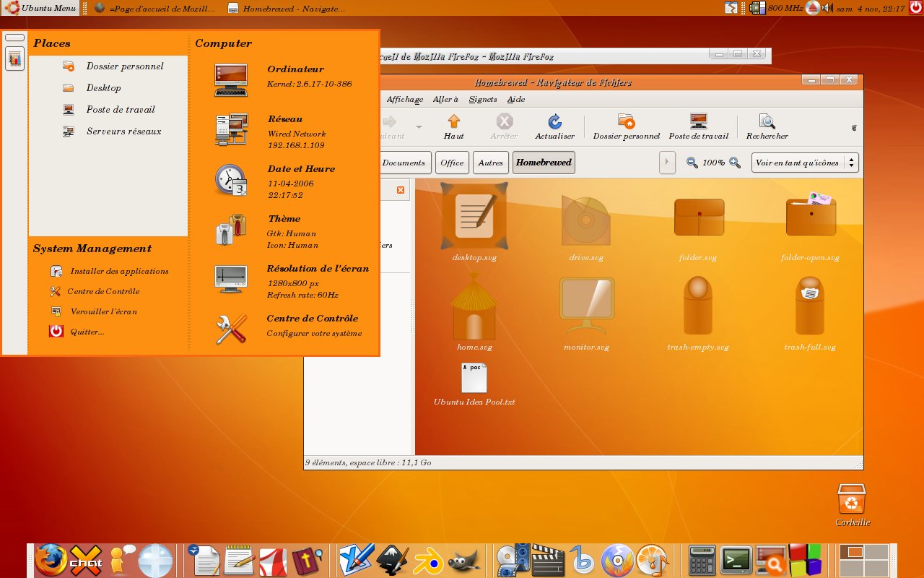Image resolution: width=924 pixels, height=578 pixels.
Task: Click the volume speaker icon in panel
Action: coord(827,8)
